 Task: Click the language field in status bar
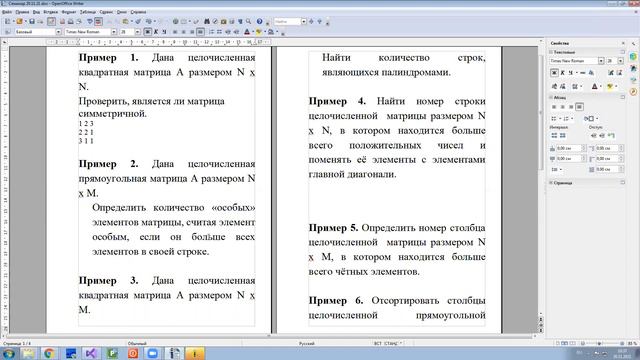click(307, 343)
